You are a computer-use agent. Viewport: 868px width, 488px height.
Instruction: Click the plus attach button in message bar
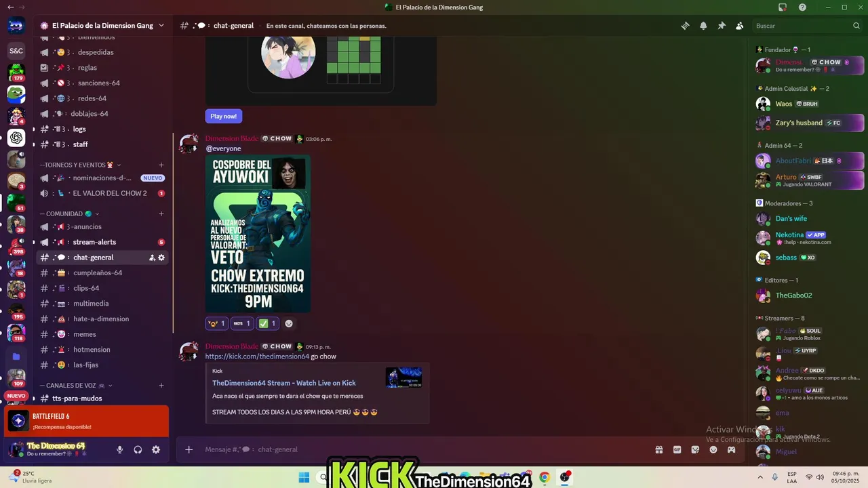189,449
